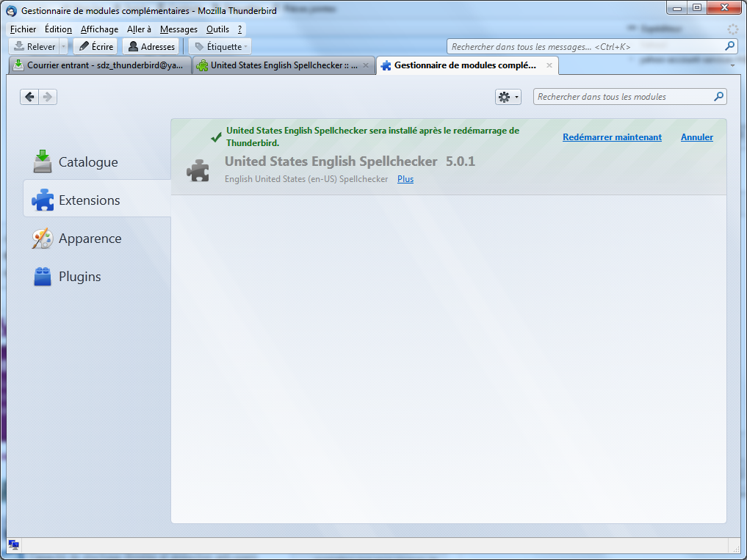Focus the Rechercher dans tous les messages field

592,46
